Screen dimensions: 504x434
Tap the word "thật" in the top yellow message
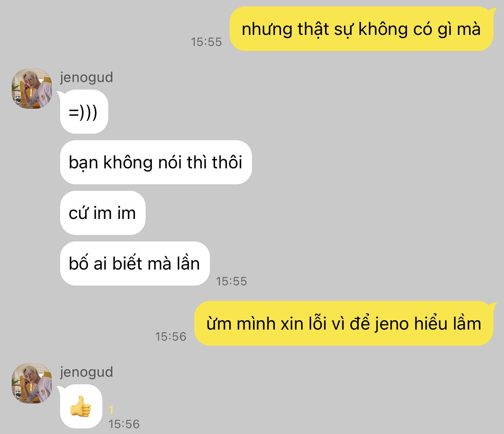[313, 29]
